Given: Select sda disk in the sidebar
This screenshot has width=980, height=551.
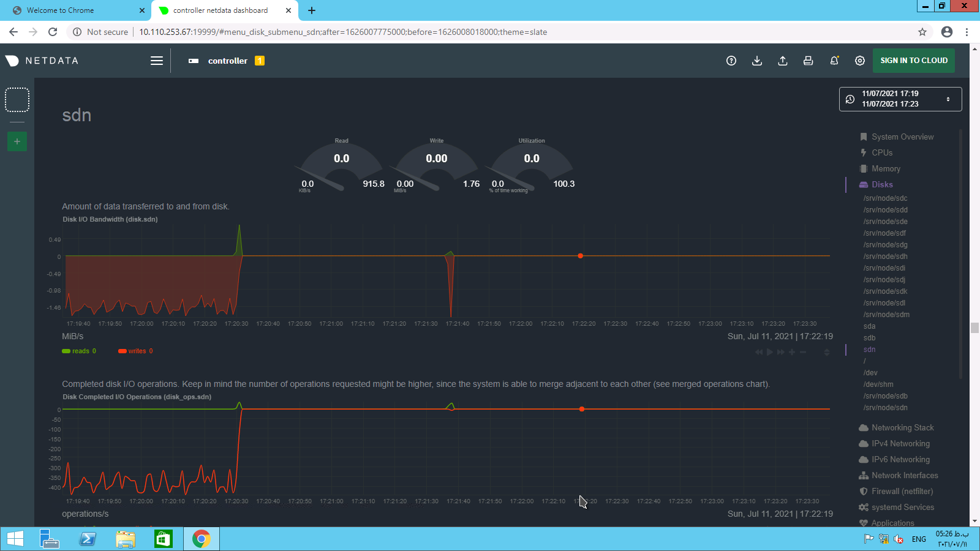Looking at the screenshot, I should coord(870,326).
